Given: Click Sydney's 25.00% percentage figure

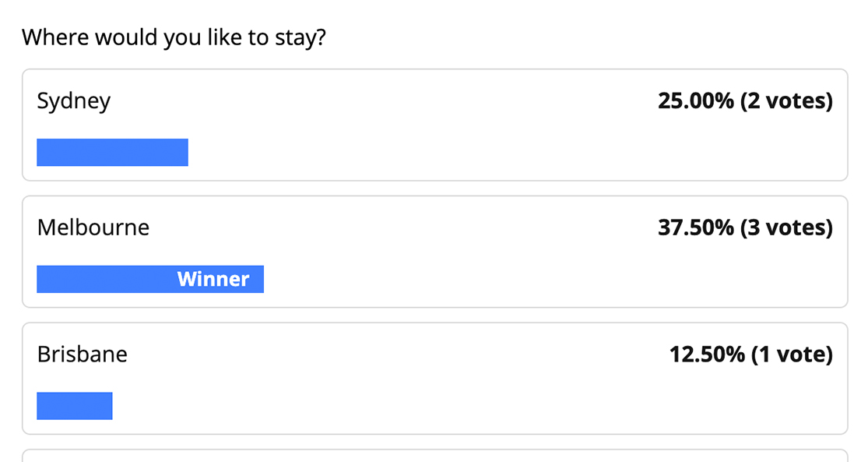Looking at the screenshot, I should 695,101.
